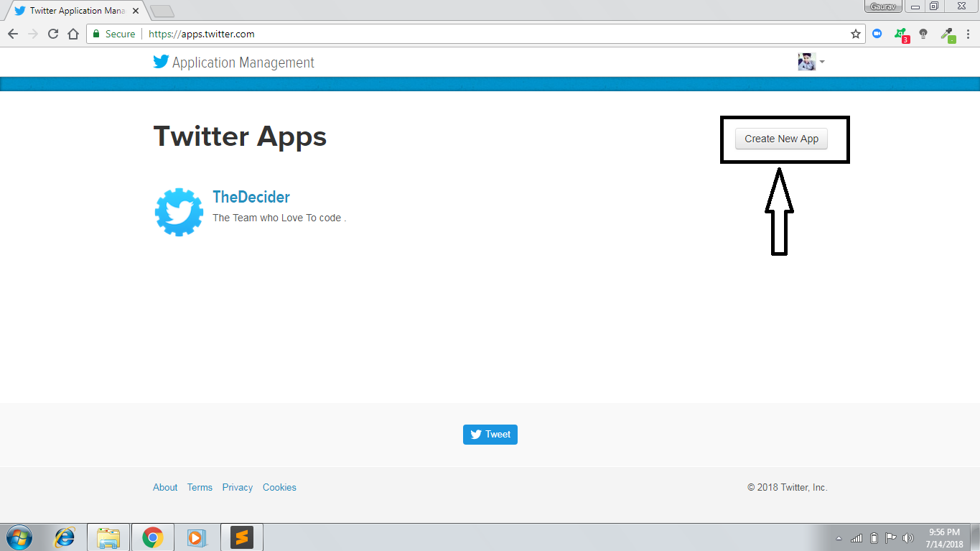980x551 pixels.
Task: Open the Zoom extension icon
Action: [877, 34]
